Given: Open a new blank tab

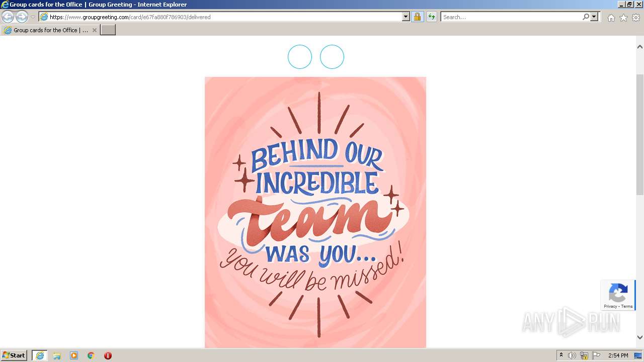Looking at the screenshot, I should (x=108, y=30).
